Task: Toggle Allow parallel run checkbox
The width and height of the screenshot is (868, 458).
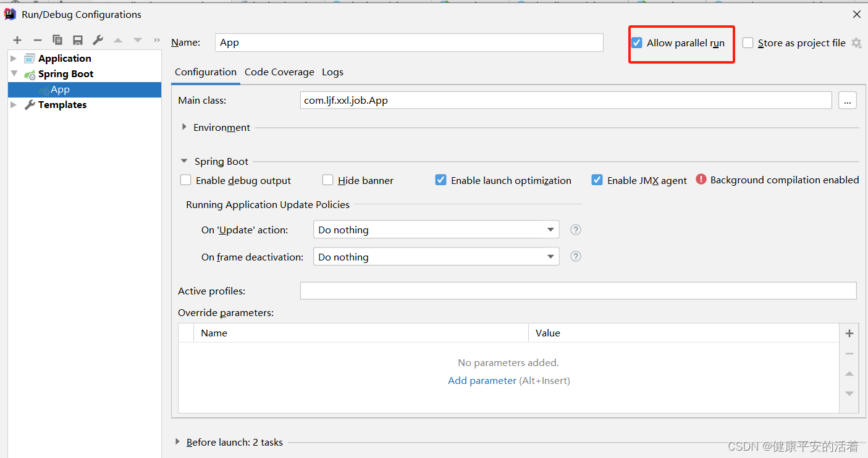Action: (637, 43)
